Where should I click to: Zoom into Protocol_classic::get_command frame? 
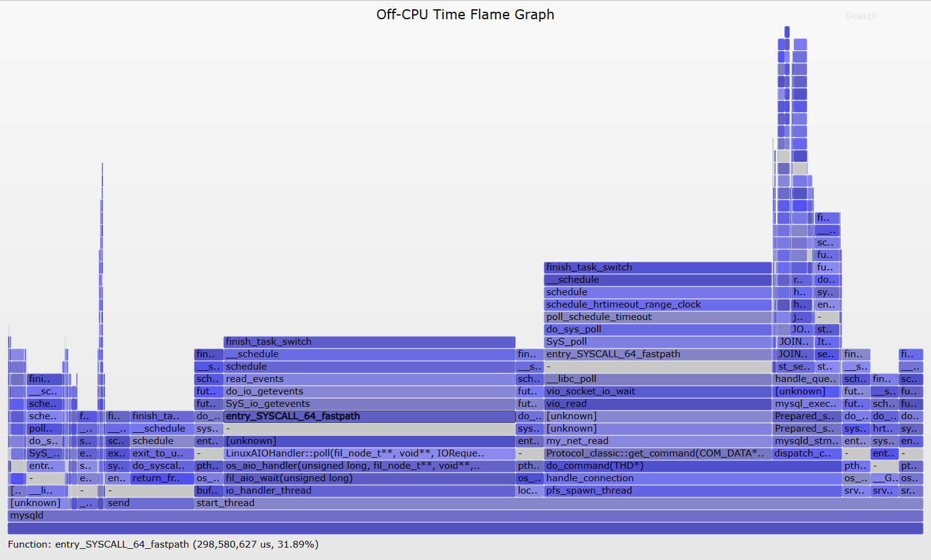click(x=658, y=453)
